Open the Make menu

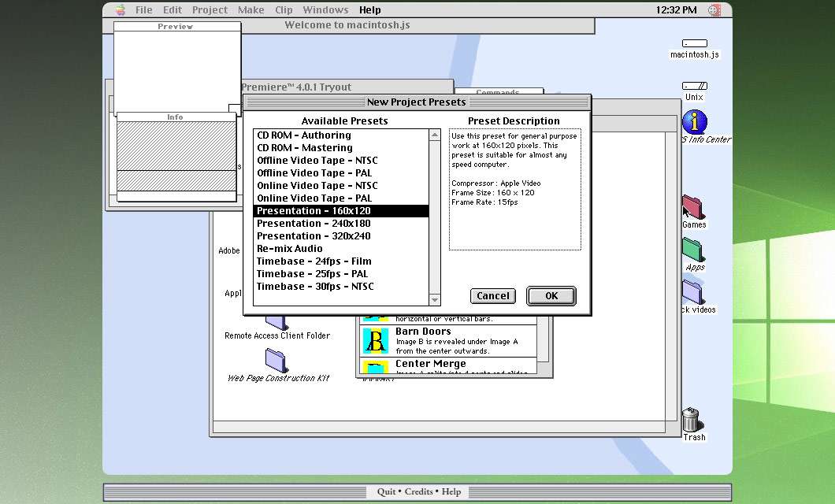(250, 9)
